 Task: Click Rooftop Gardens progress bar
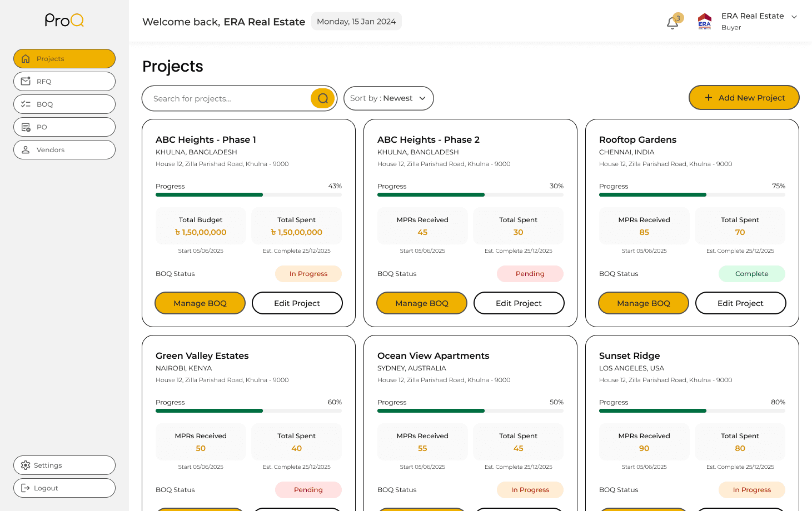(x=692, y=195)
